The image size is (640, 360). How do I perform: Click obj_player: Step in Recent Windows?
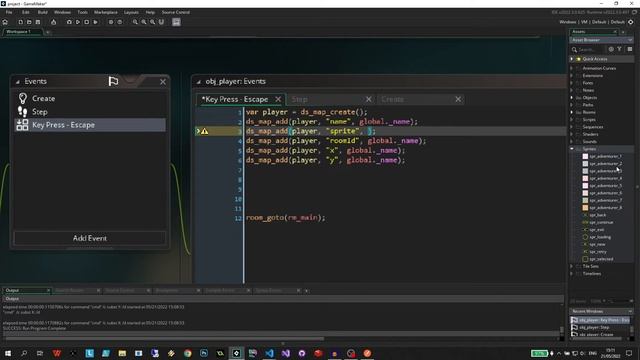tap(594, 327)
